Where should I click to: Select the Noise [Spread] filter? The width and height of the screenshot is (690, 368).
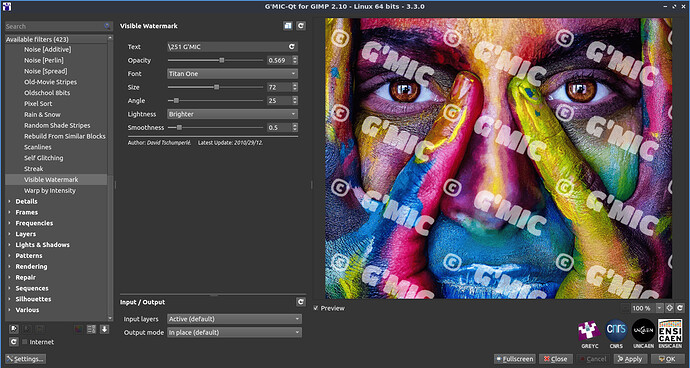[x=45, y=71]
